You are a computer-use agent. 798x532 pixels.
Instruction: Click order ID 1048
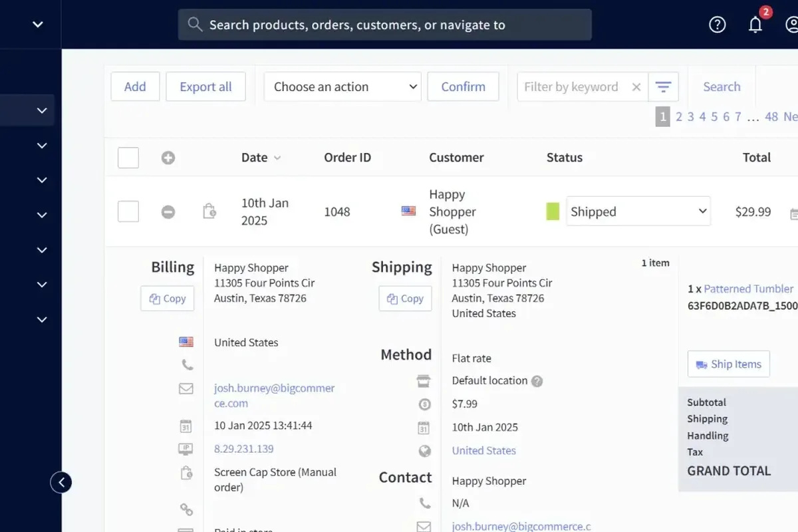click(x=337, y=211)
